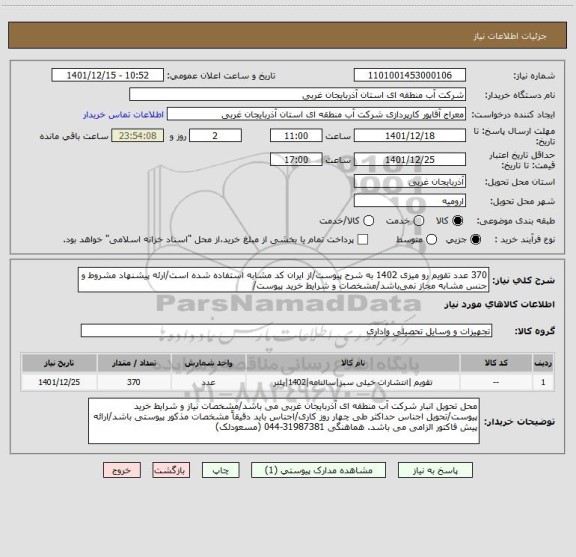Click the validity time 17:00 field
Image resolution: width=576 pixels, height=557 pixels.
pyautogui.click(x=296, y=159)
